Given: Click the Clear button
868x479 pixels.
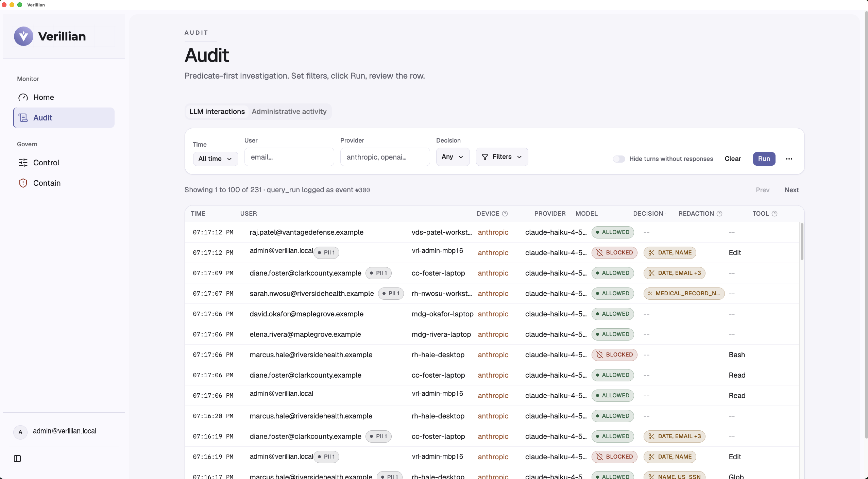Looking at the screenshot, I should [733, 159].
